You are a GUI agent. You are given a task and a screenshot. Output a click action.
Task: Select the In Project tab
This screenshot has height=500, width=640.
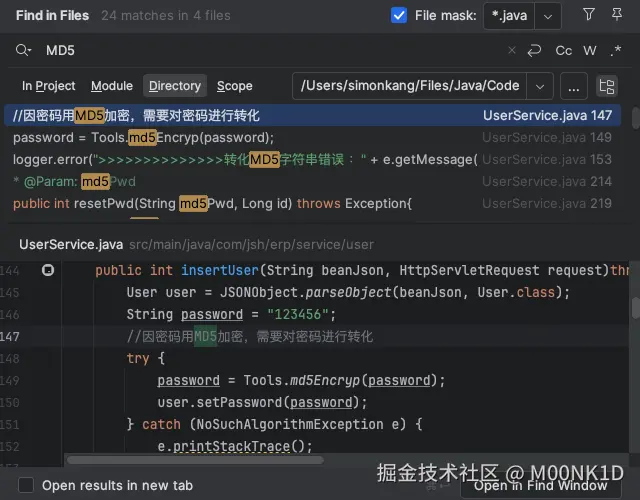(49, 86)
